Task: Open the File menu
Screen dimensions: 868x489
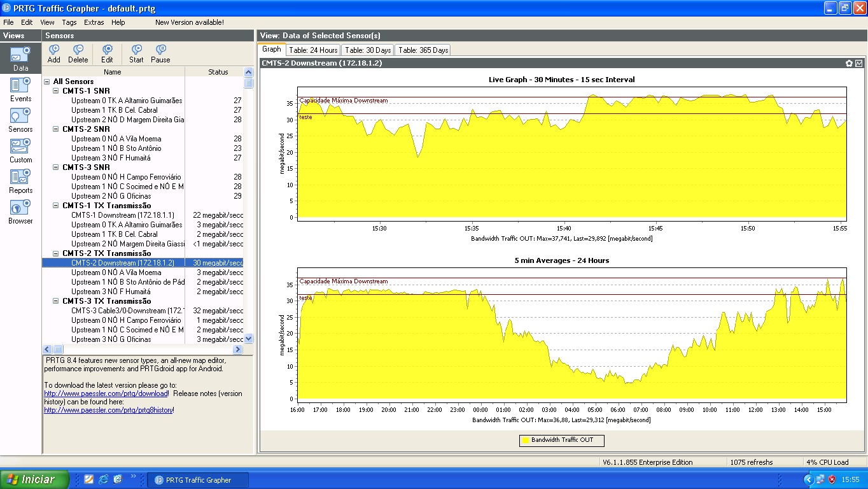Action: [8, 22]
